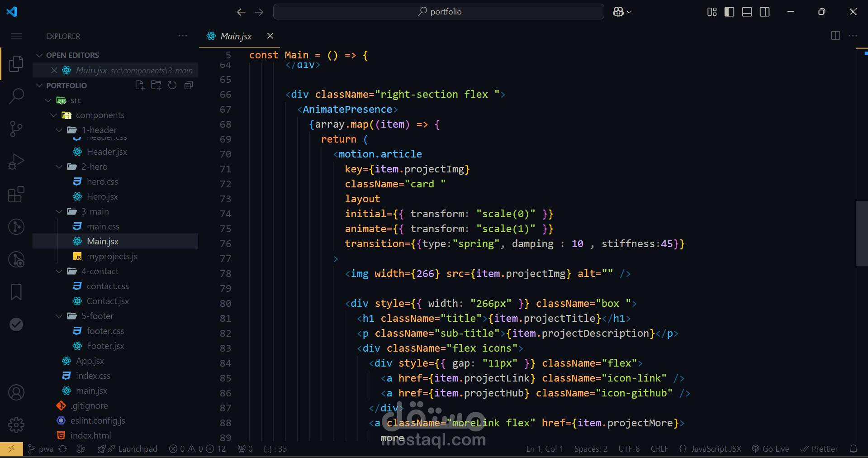Close Main.jsx in Open Editors list
Viewport: 868px width, 458px height.
[x=54, y=70]
